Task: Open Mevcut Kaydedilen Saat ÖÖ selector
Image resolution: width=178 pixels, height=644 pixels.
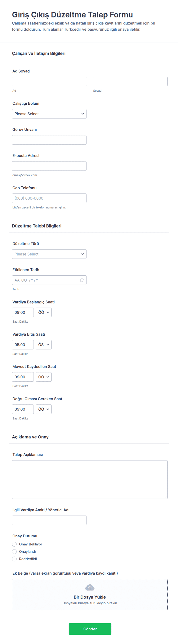Action: coord(43,377)
